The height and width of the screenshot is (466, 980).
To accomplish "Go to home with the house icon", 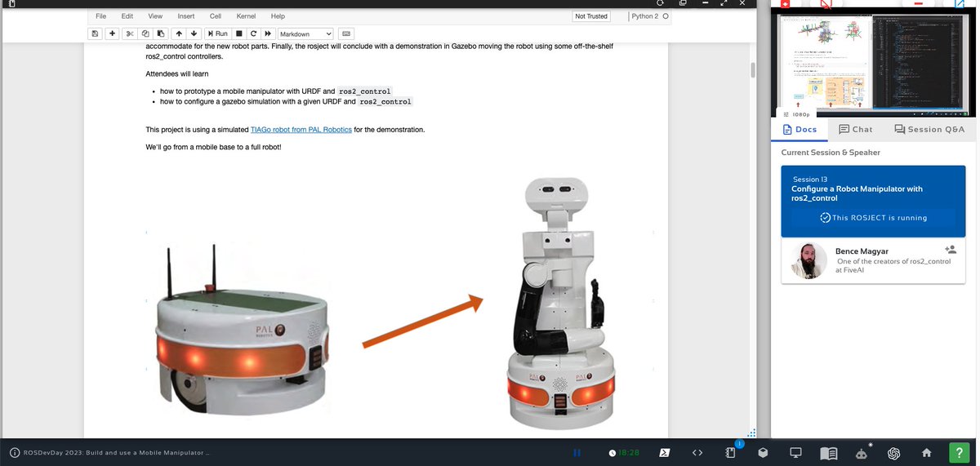I will click(x=926, y=452).
